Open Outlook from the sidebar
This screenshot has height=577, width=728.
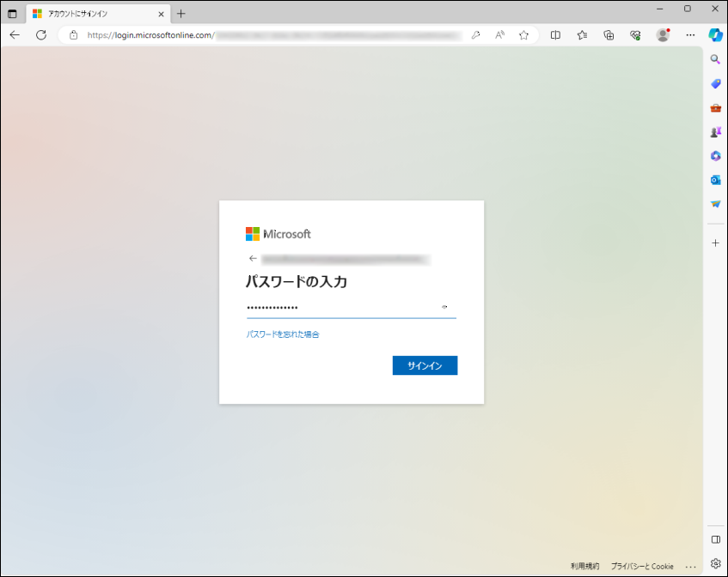tap(715, 180)
